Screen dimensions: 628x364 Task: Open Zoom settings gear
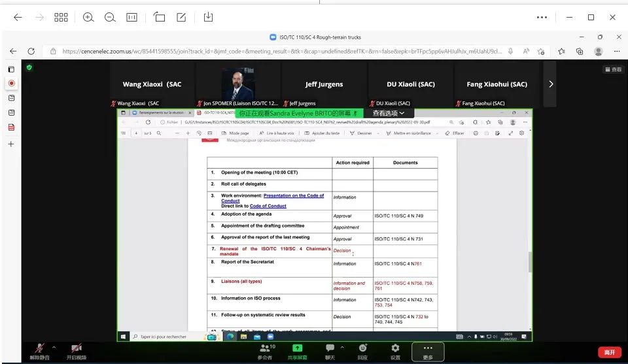point(395,351)
